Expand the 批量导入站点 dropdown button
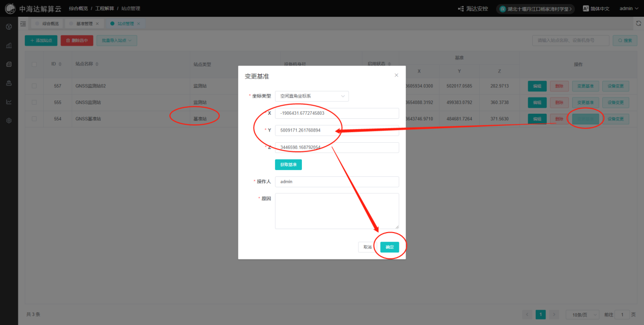 [x=117, y=41]
